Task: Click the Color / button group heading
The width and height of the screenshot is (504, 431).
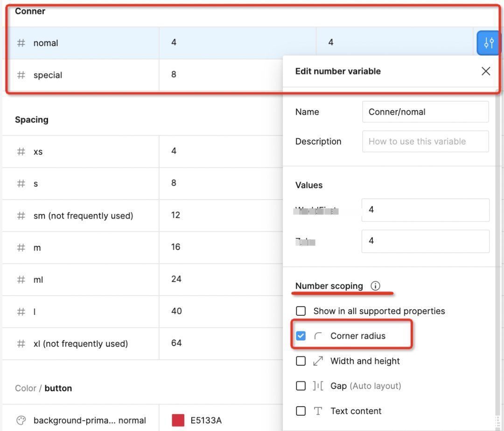Action: 43,388
